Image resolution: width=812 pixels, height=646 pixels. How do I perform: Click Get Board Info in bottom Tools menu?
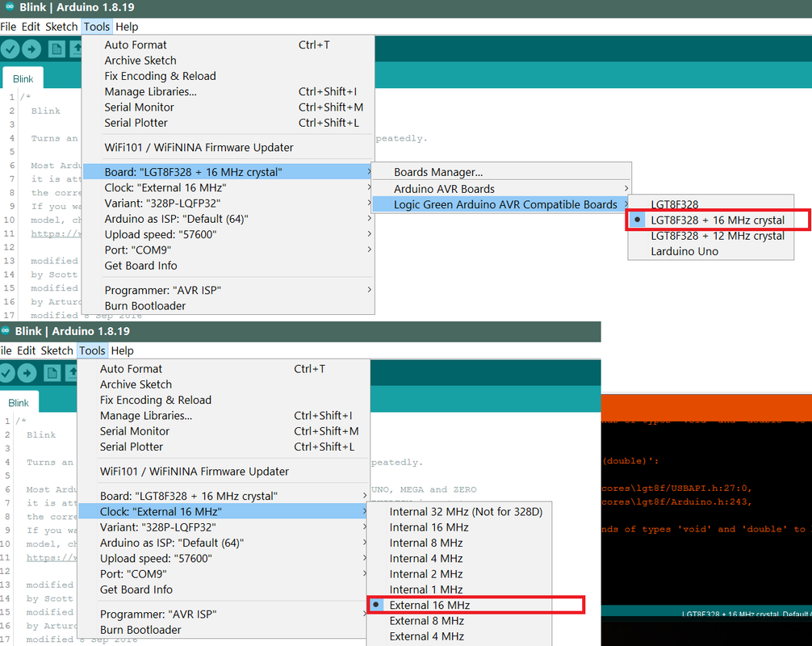224,589
